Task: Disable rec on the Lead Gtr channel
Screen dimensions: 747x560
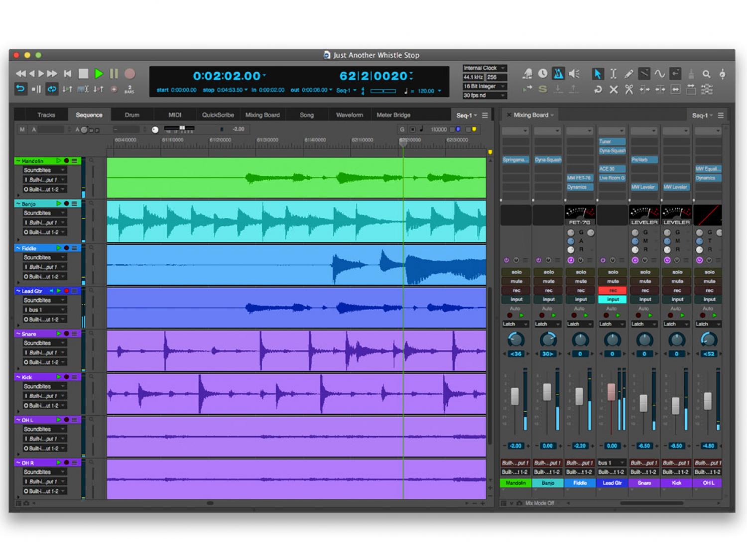Action: pyautogui.click(x=613, y=290)
